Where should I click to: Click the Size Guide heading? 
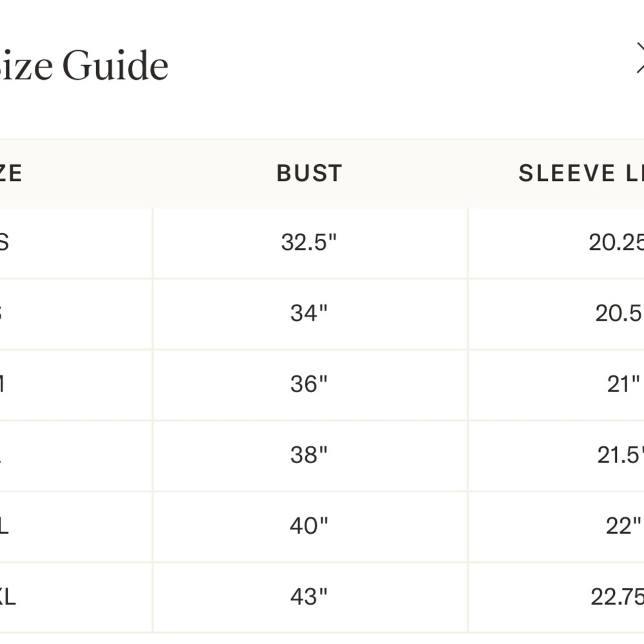[x=83, y=65]
